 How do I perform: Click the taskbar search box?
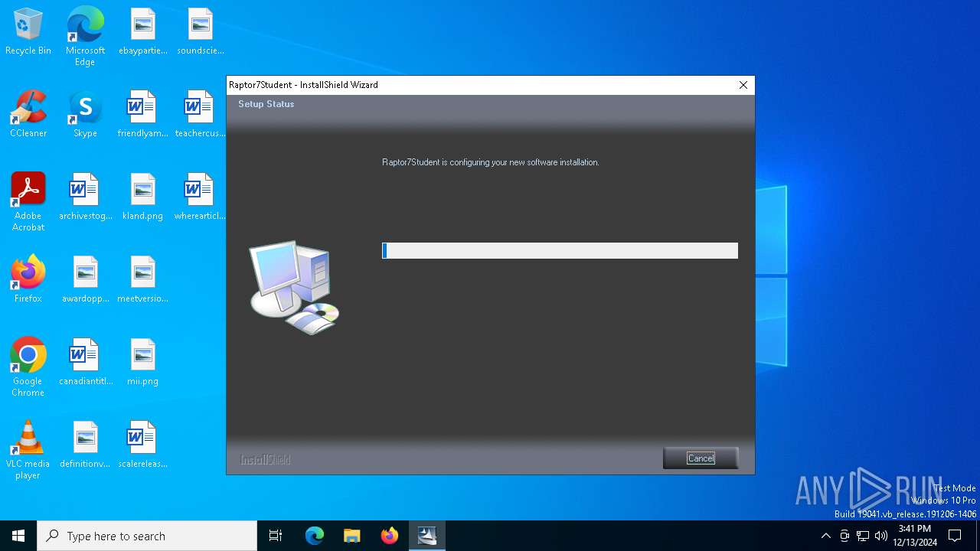tap(147, 536)
